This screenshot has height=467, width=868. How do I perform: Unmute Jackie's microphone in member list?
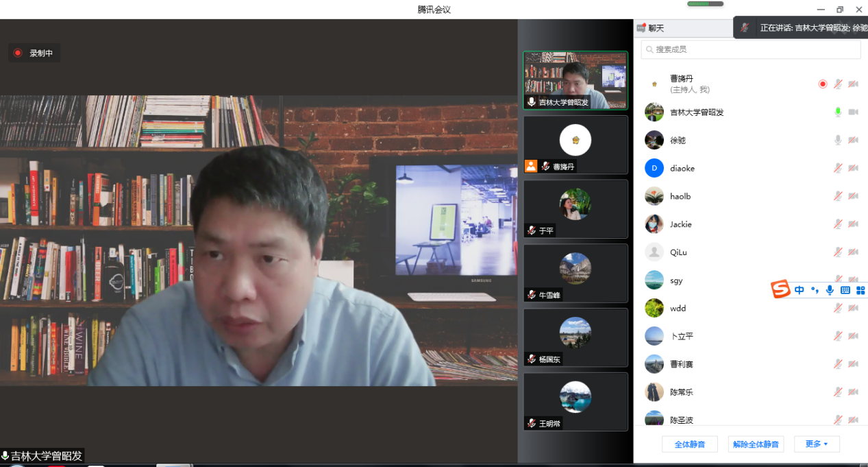837,224
